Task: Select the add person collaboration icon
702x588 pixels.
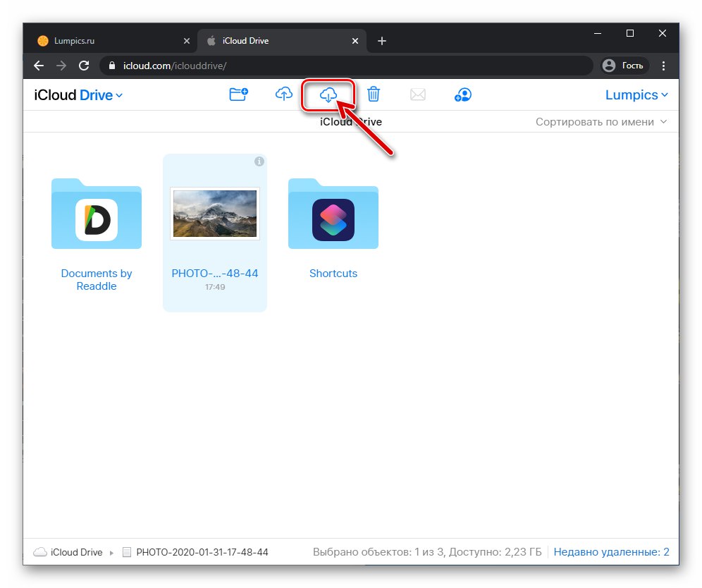Action: [x=463, y=94]
